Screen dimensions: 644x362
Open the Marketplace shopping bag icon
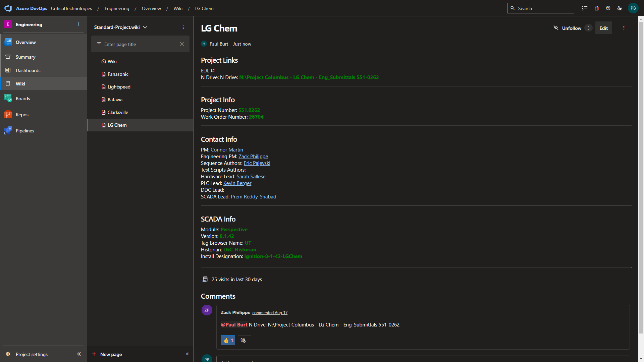pos(597,8)
